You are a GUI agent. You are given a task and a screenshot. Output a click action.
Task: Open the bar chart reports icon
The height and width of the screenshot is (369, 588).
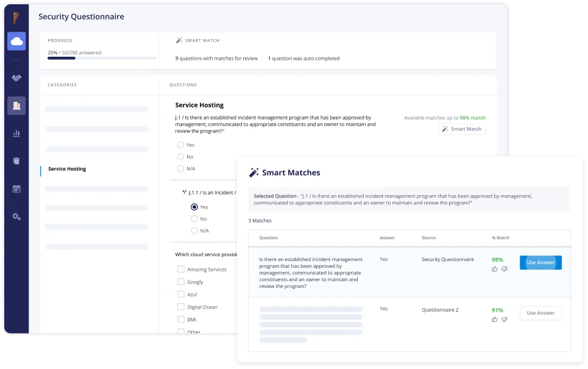pos(16,133)
